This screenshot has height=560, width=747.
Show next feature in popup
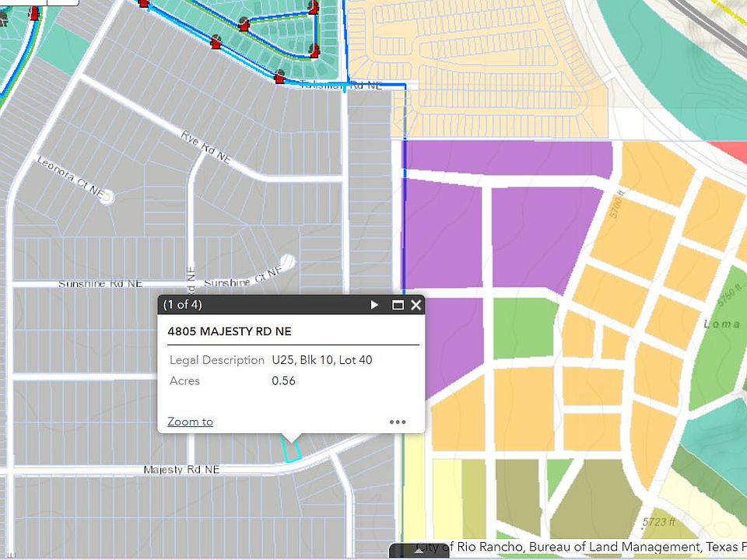point(374,305)
